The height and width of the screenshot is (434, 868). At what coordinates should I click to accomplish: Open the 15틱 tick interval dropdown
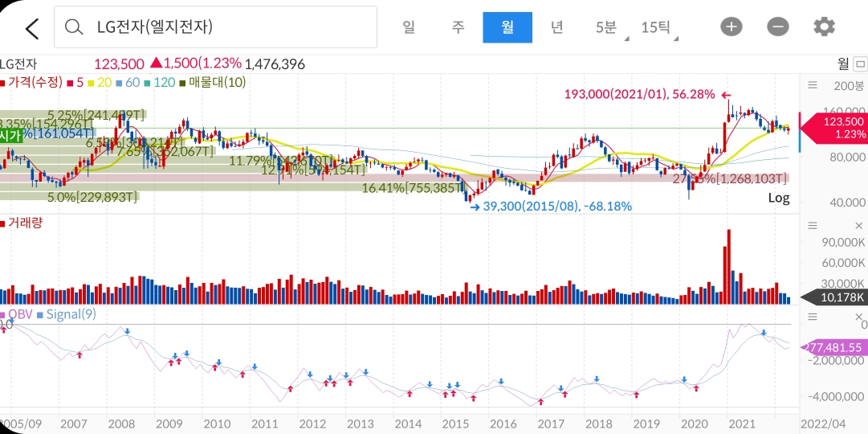658,27
